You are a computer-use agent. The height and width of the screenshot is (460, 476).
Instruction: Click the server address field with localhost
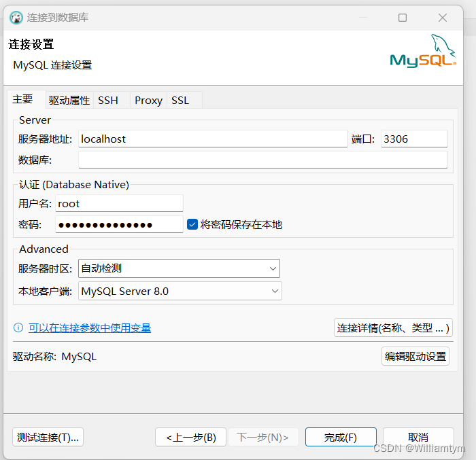click(x=213, y=139)
